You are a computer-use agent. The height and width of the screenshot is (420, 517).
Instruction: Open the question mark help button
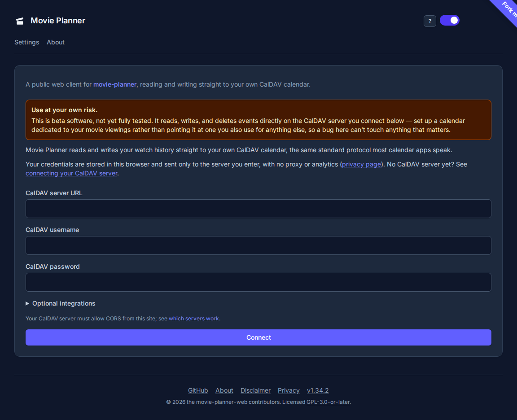(x=429, y=21)
